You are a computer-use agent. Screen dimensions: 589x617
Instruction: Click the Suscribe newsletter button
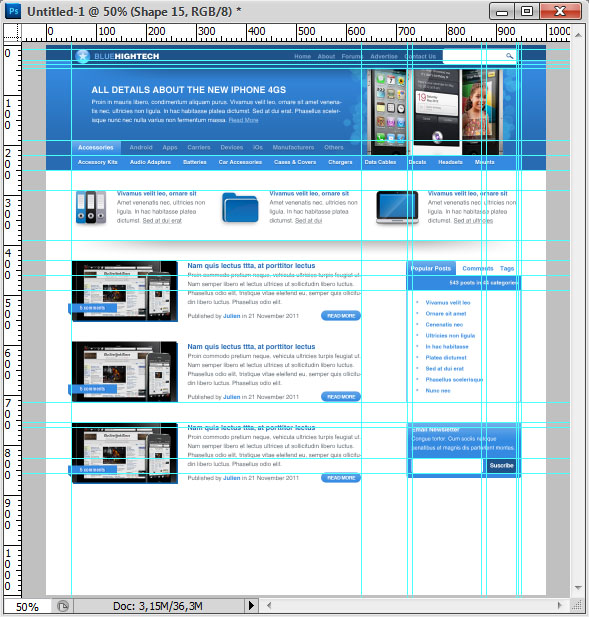[501, 466]
